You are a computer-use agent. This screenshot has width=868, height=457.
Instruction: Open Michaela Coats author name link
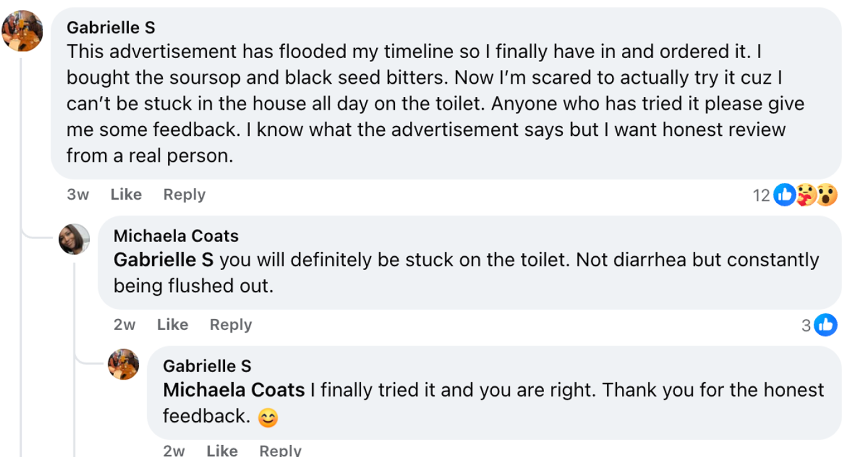click(176, 236)
